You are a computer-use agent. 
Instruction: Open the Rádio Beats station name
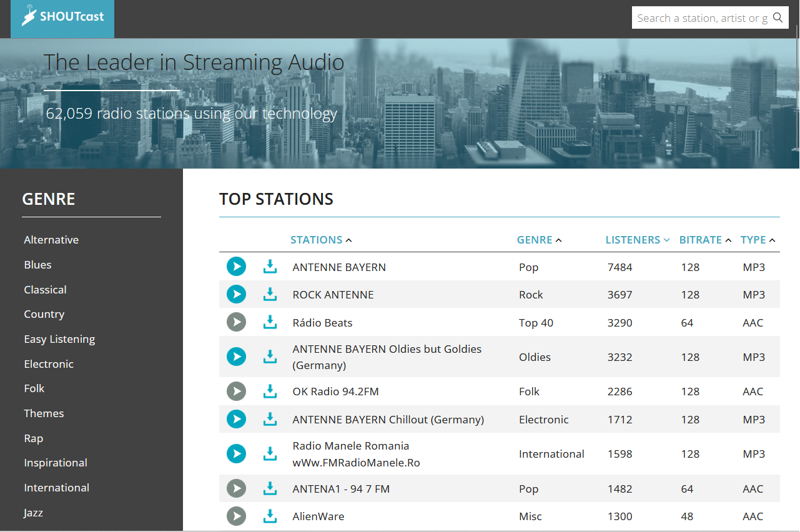tap(322, 323)
